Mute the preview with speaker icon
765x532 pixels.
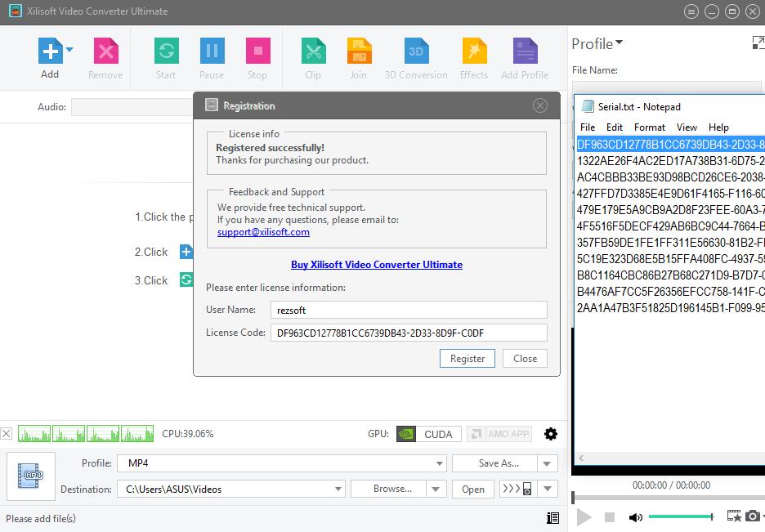tap(635, 517)
